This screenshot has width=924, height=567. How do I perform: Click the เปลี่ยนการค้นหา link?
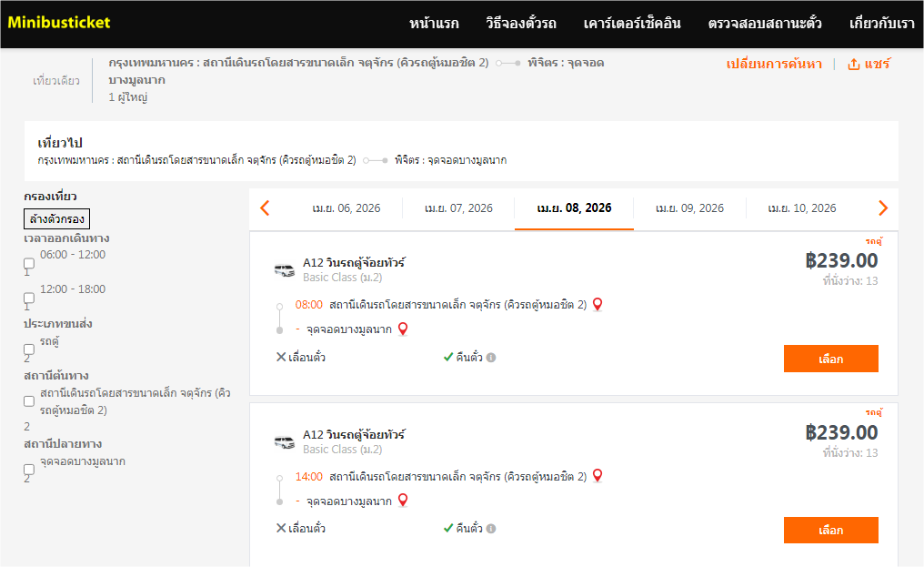click(x=774, y=64)
